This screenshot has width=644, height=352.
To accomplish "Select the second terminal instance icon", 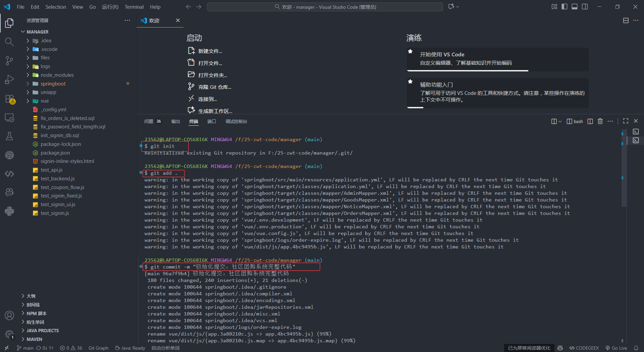I will point(636,140).
